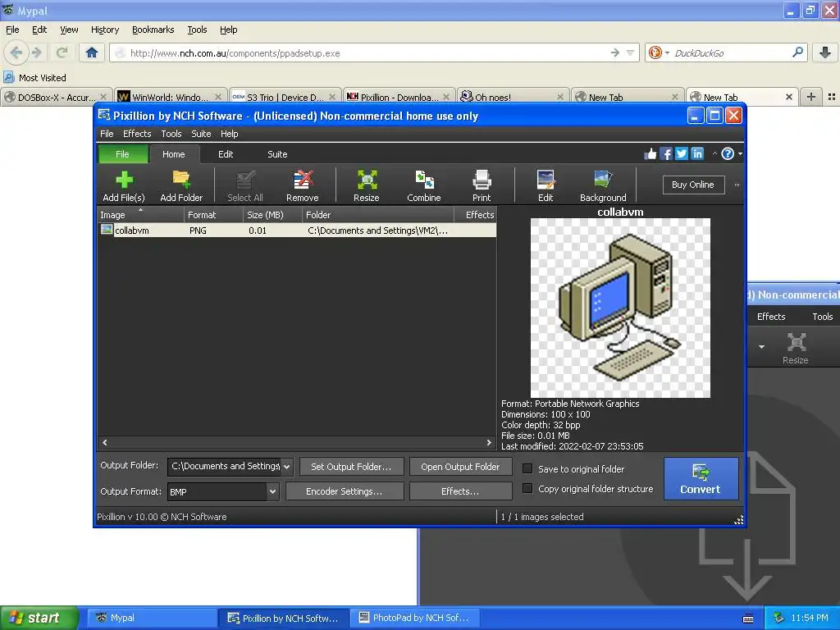The width and height of the screenshot is (840, 630).
Task: Click the scroll right arrow of file list
Action: coord(489,442)
